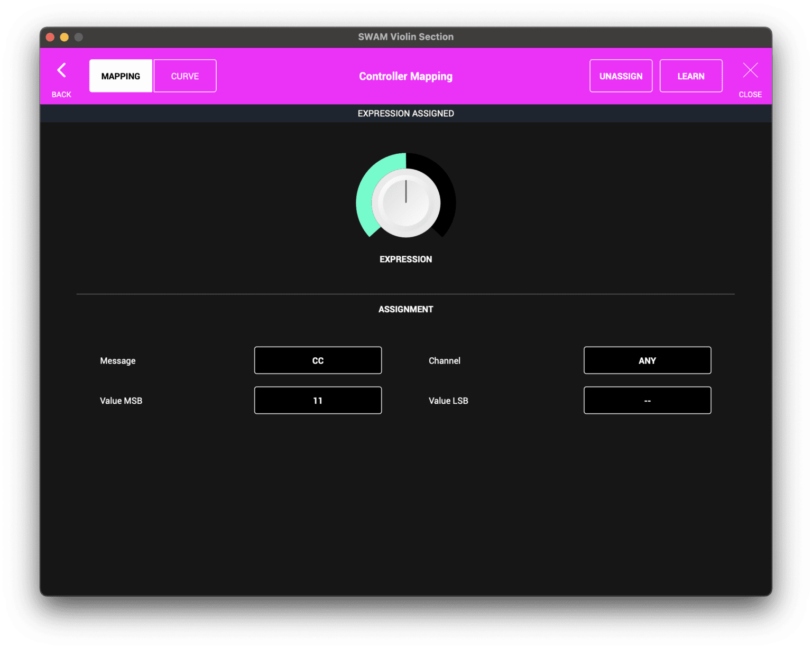Switch to the MAPPING tab
This screenshot has height=649, width=812.
coord(120,76)
